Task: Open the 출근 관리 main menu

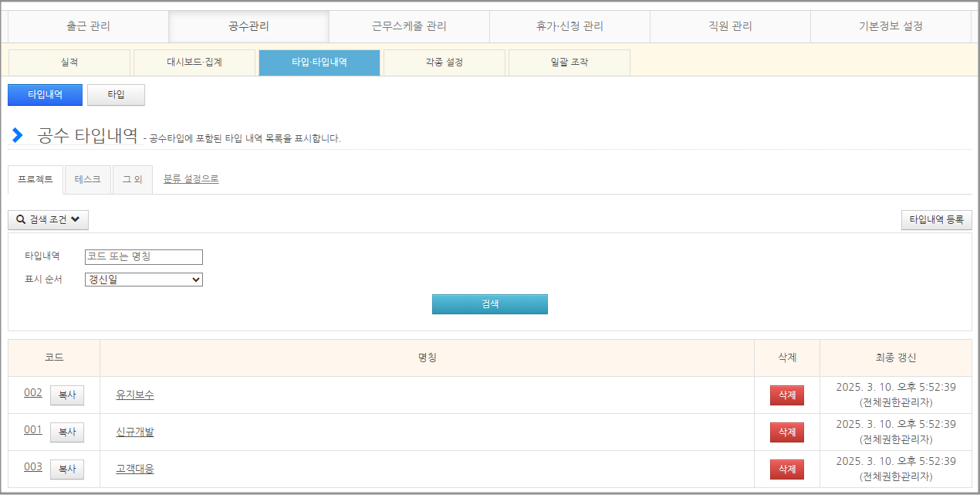Action: pyautogui.click(x=89, y=26)
